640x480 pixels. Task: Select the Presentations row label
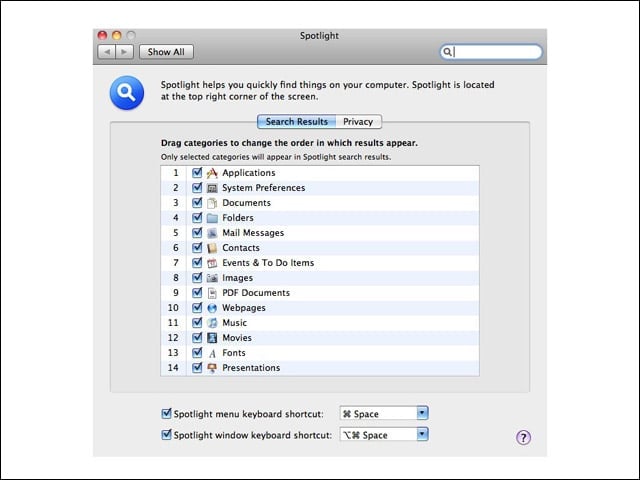(251, 368)
